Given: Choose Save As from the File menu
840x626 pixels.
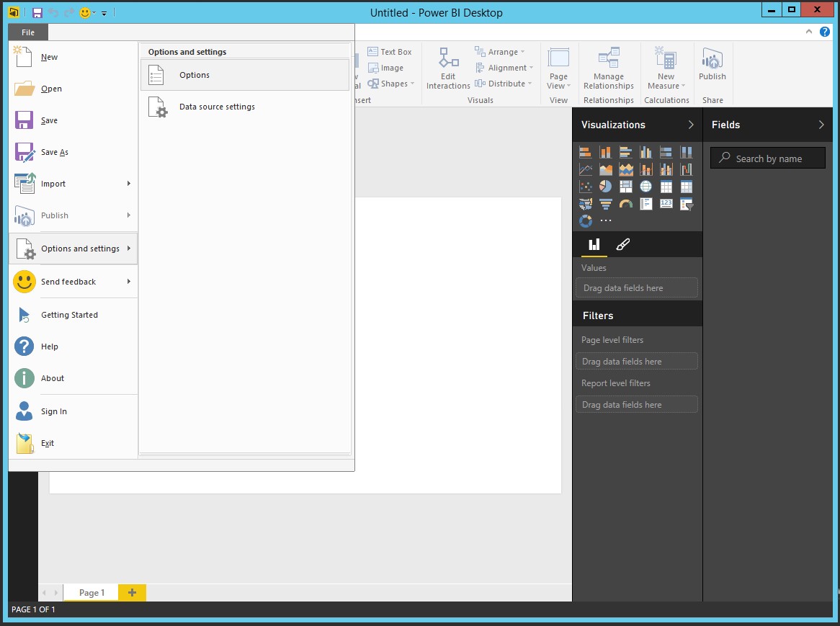Looking at the screenshot, I should pyautogui.click(x=73, y=152).
